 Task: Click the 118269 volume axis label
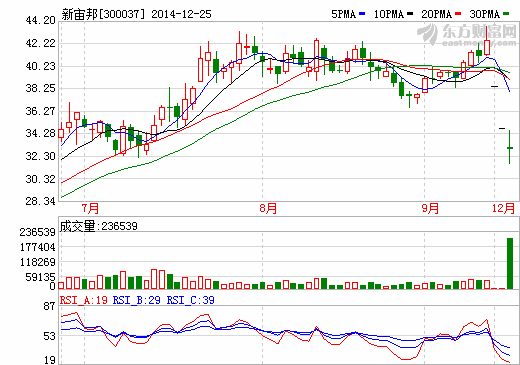(x=38, y=262)
